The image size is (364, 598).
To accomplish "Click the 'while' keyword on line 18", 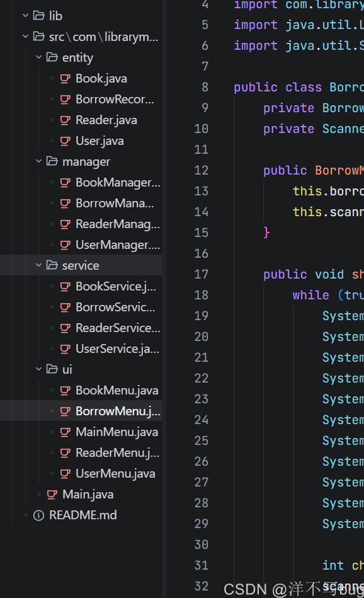I will pos(310,295).
